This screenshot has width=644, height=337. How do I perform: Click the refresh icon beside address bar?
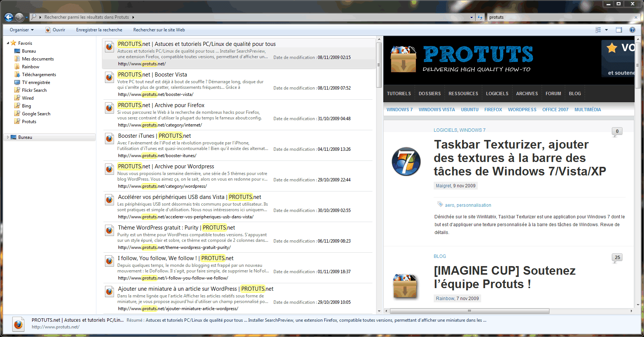pos(480,17)
